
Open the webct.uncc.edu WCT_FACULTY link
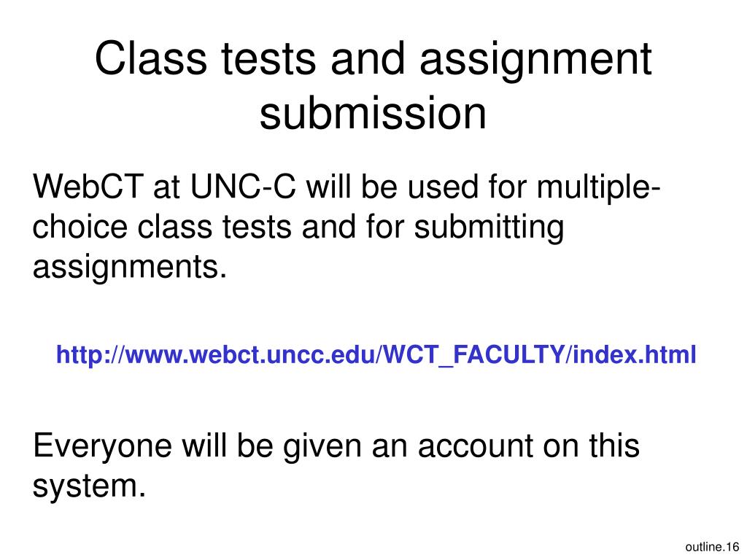376,355
